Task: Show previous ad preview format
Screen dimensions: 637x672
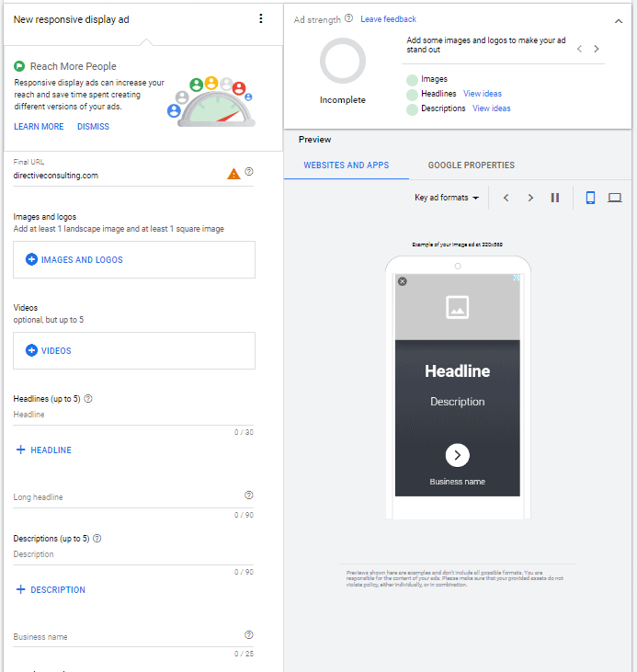Action: pos(506,198)
